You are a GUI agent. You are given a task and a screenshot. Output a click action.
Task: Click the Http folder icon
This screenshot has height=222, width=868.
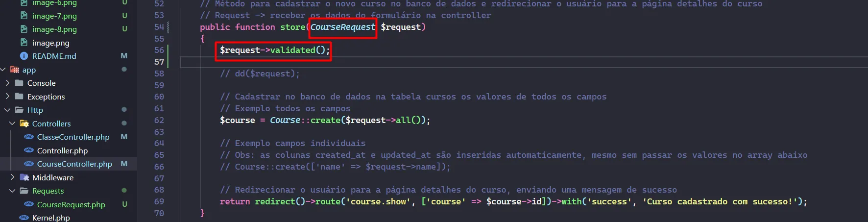tap(20, 110)
